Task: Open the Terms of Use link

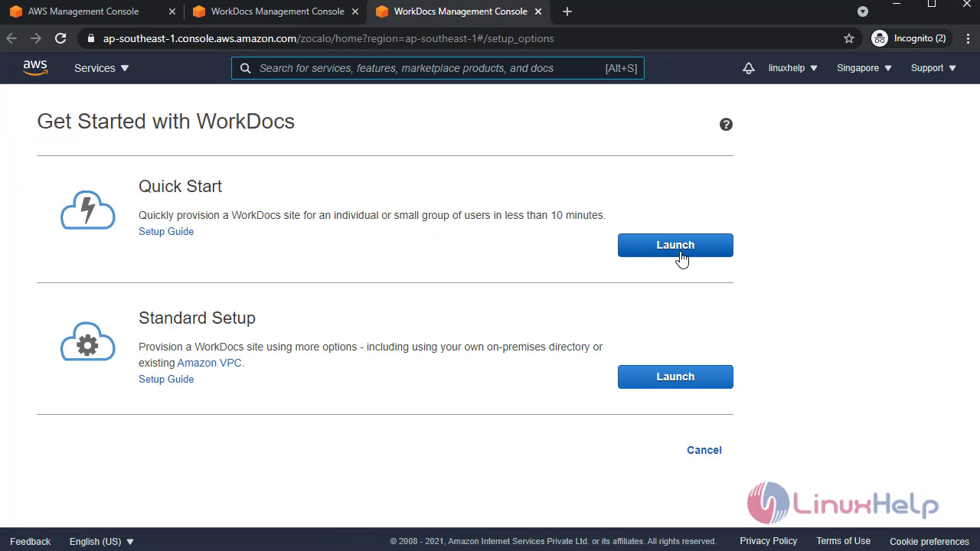Action: point(843,541)
